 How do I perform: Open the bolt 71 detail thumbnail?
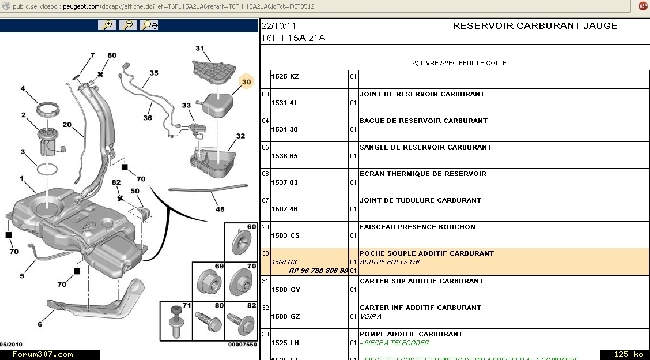click(x=176, y=321)
